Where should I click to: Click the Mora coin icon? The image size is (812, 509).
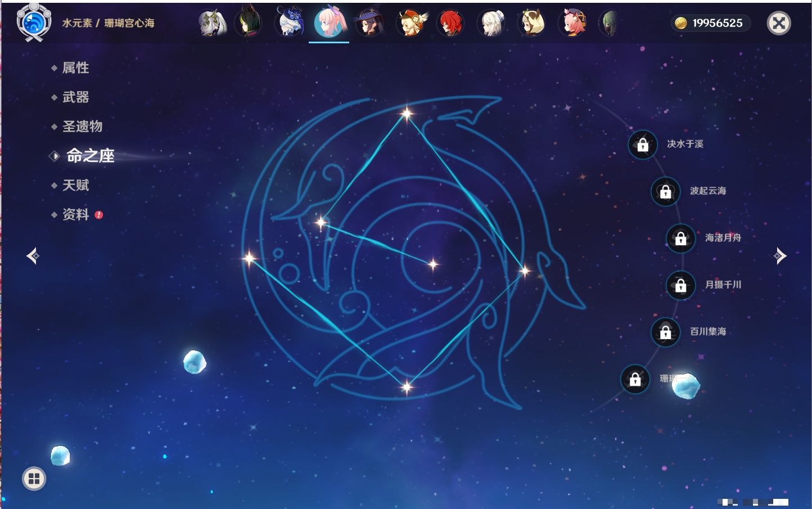[680, 23]
